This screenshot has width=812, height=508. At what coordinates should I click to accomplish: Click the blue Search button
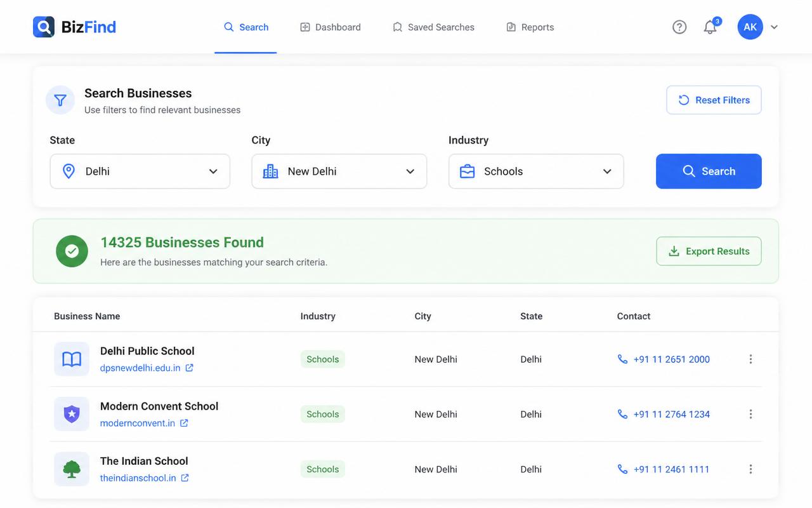tap(709, 171)
